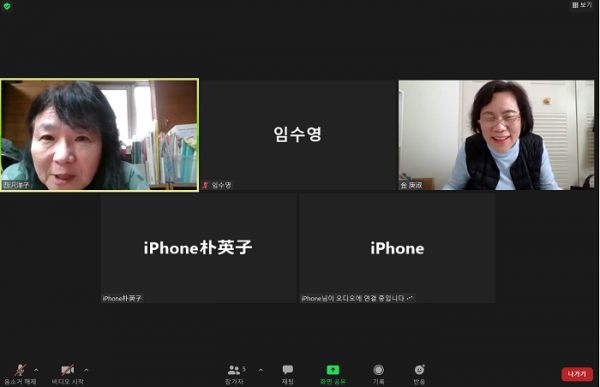Open the 반응 reactions menu
Image resolution: width=600 pixels, height=387 pixels.
(x=419, y=374)
